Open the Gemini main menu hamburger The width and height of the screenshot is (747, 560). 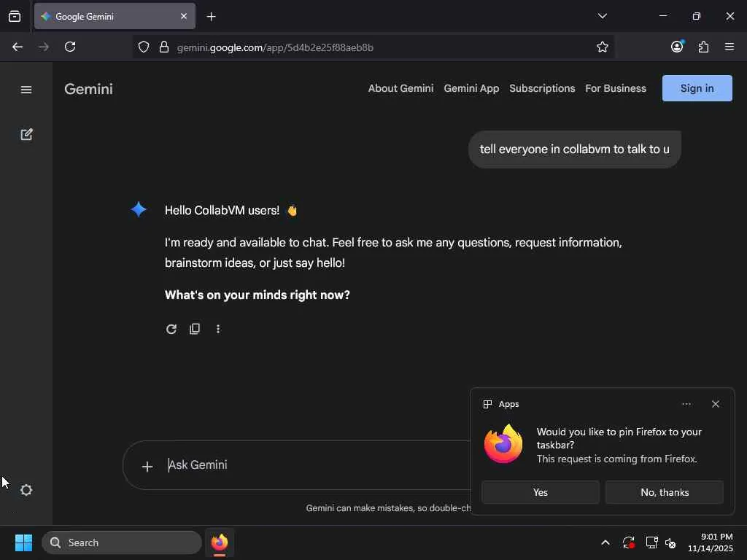26,90
